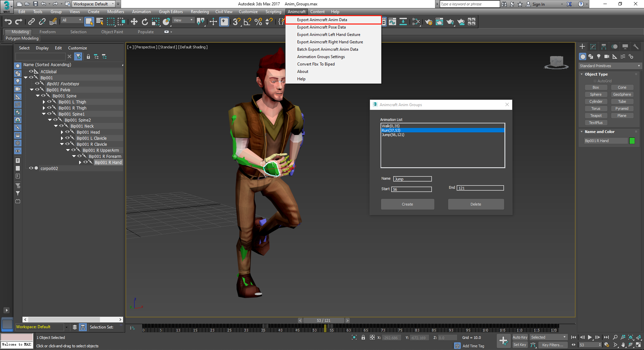Choose Export Animcraft Pose Data menu item

(321, 27)
